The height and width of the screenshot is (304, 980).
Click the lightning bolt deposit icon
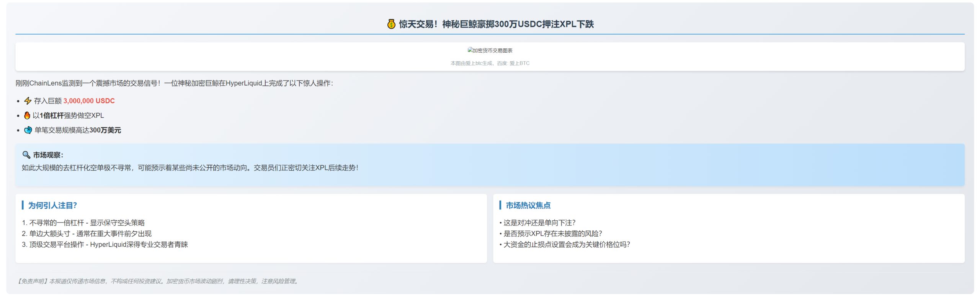click(28, 101)
